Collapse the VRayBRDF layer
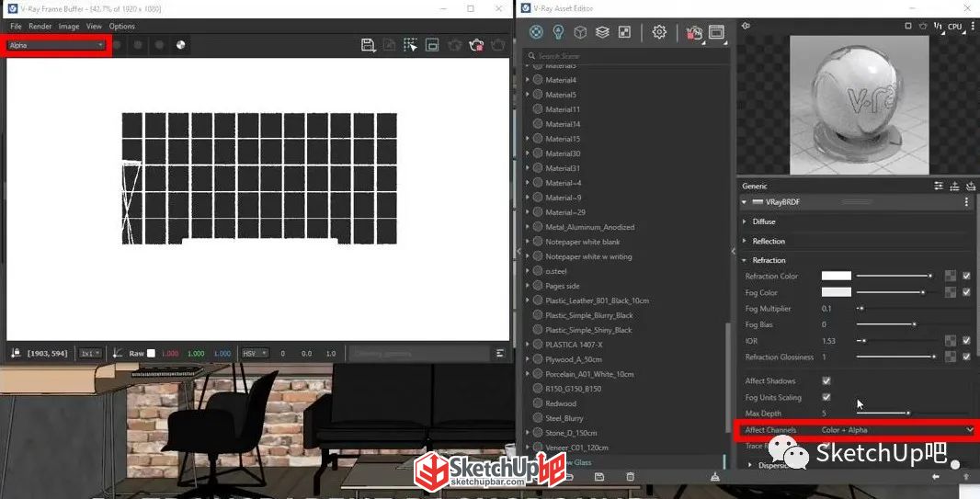Viewport: 980px width, 499px height. pos(744,202)
